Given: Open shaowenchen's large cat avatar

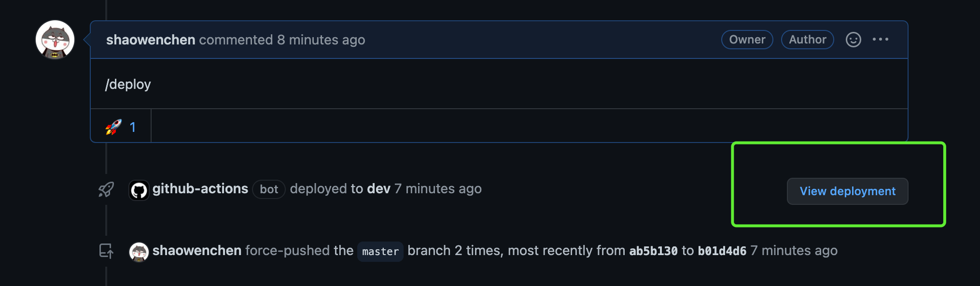Looking at the screenshot, I should (x=55, y=40).
